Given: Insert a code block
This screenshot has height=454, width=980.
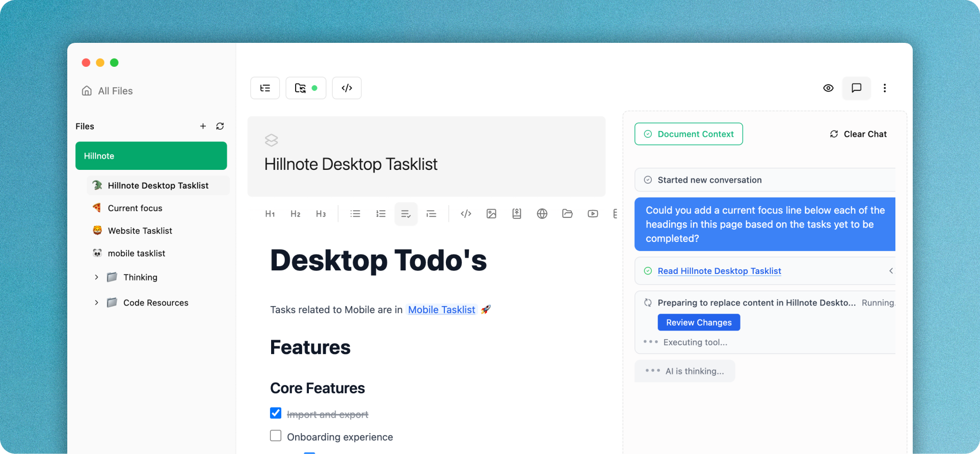Looking at the screenshot, I should coord(466,214).
